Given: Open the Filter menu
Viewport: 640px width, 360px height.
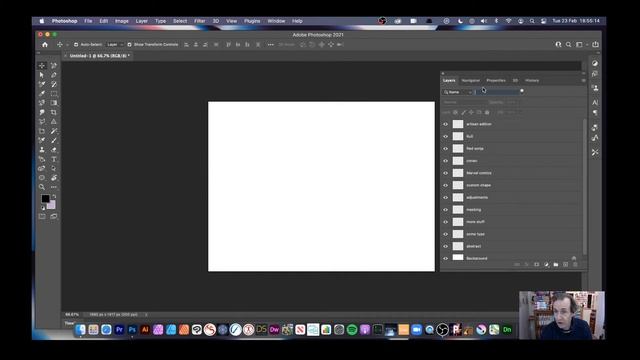Looking at the screenshot, I should pyautogui.click(x=200, y=21).
